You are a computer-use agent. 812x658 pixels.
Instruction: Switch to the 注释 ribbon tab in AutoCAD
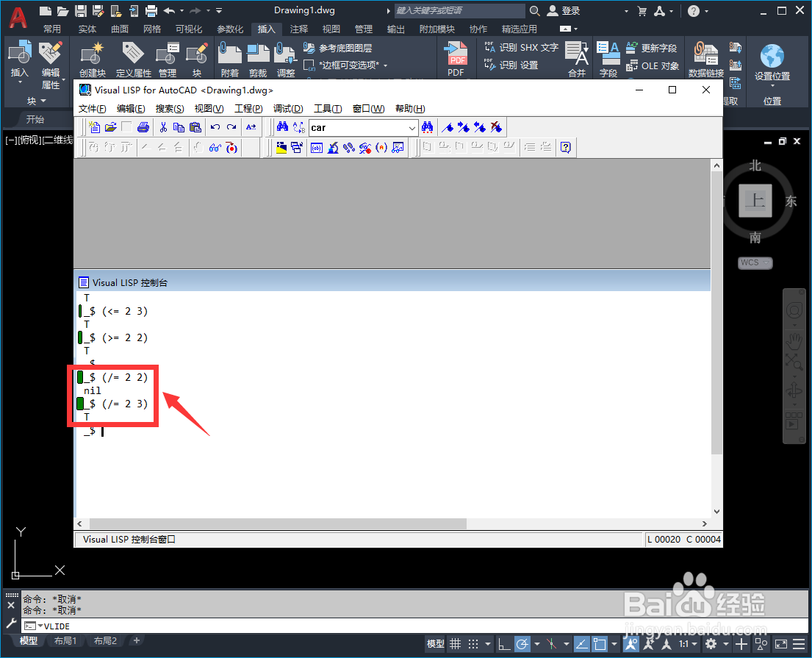click(x=299, y=29)
